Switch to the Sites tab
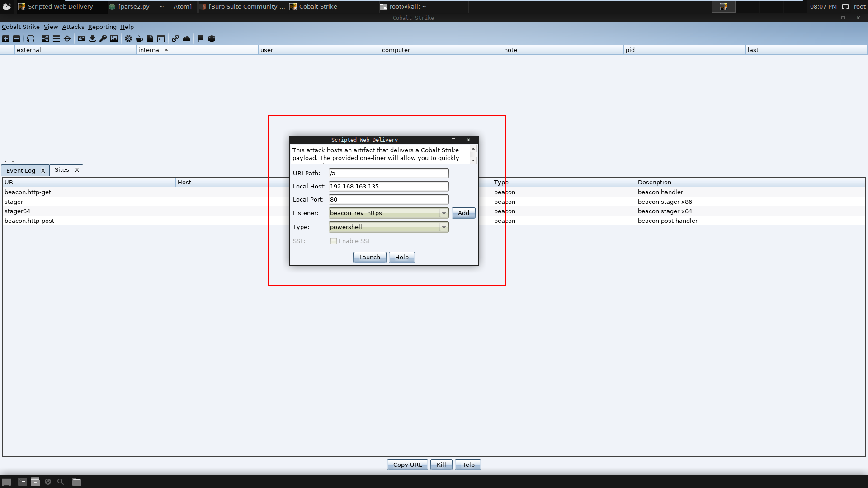This screenshot has width=868, height=488. point(62,170)
